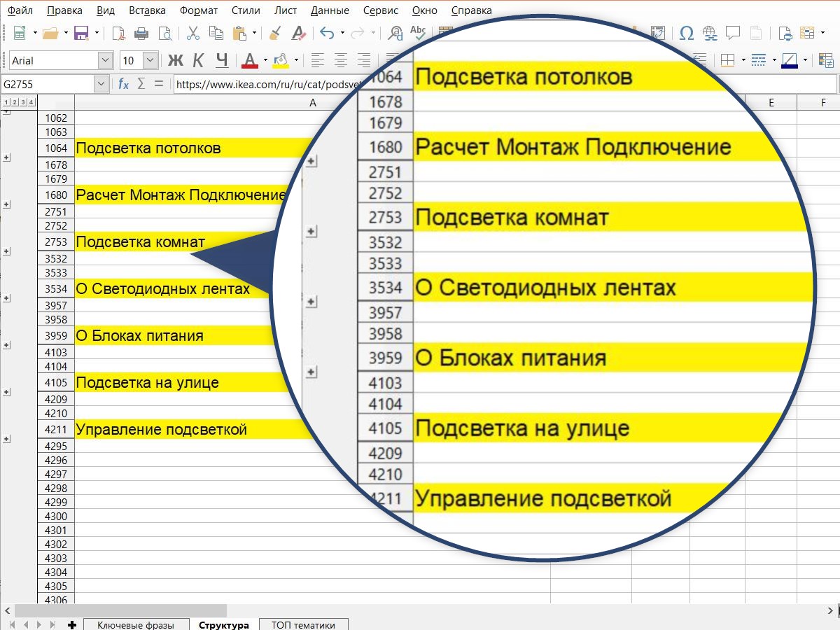Cut the selection with the scissors icon
Image resolution: width=840 pixels, height=630 pixels.
(x=193, y=33)
